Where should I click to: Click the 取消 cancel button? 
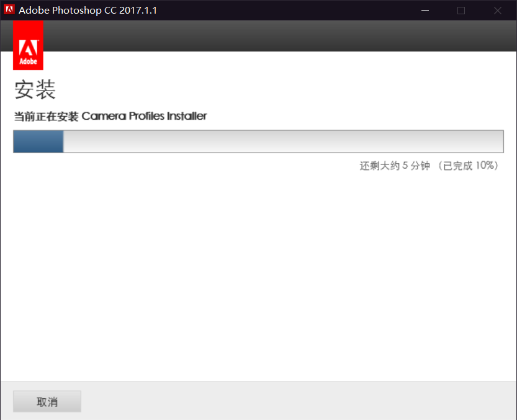pos(47,401)
